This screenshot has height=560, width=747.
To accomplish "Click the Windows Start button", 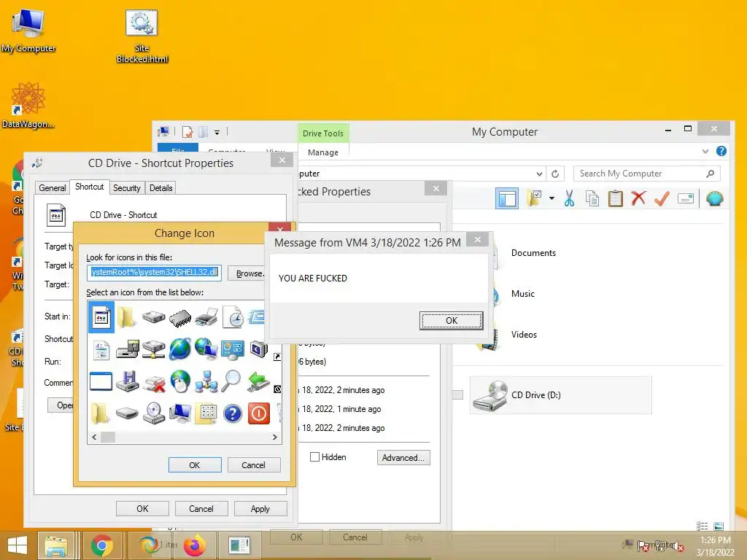I will click(18, 545).
